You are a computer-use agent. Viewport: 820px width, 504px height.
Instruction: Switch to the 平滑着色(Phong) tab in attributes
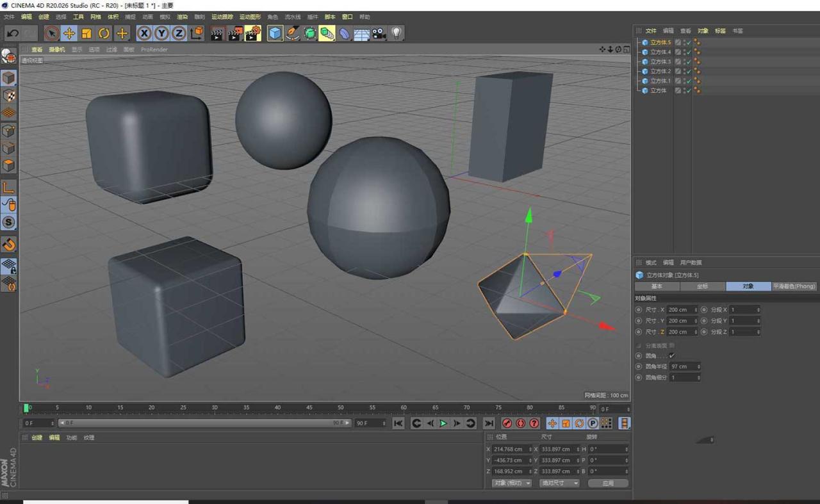[794, 286]
